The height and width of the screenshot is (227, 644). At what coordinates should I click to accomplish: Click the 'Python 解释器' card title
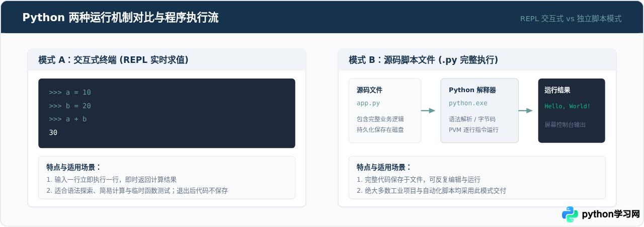(472, 90)
